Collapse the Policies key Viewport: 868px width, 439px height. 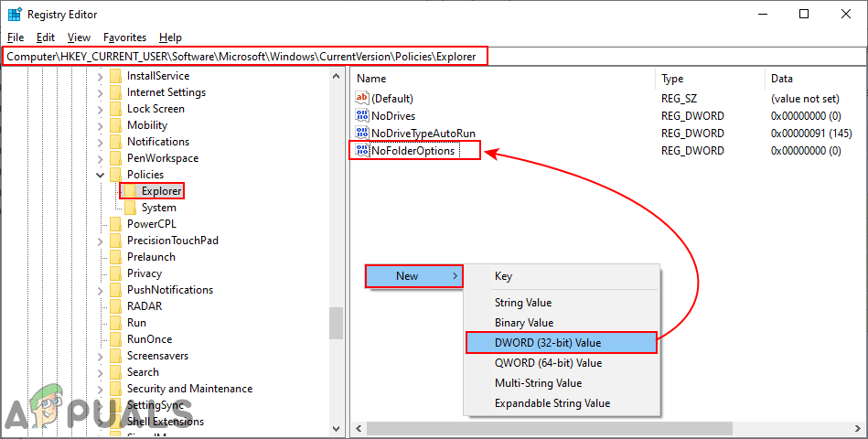(101, 175)
